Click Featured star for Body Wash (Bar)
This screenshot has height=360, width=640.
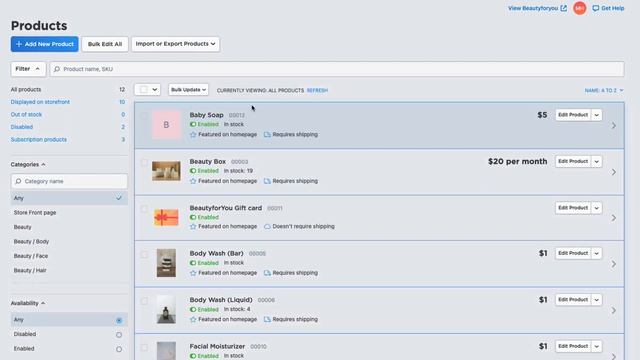pyautogui.click(x=193, y=273)
